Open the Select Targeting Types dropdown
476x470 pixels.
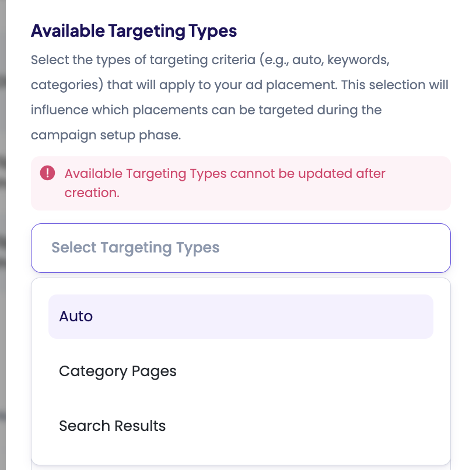pyautogui.click(x=240, y=248)
